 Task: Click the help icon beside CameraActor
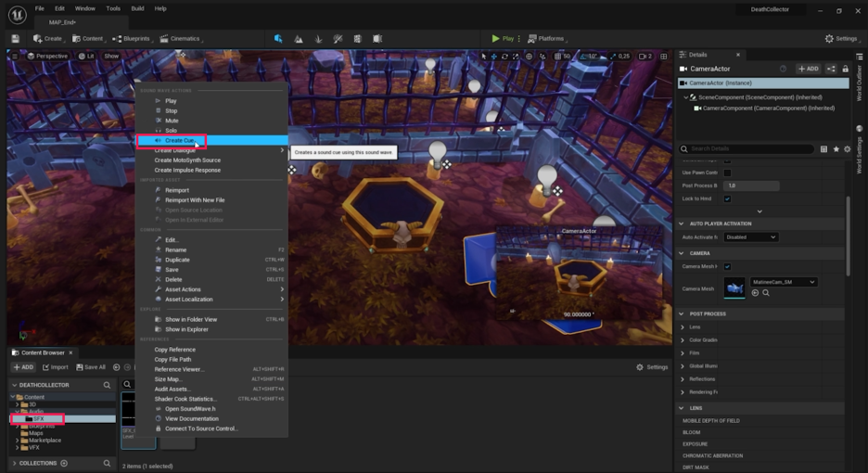click(x=784, y=69)
